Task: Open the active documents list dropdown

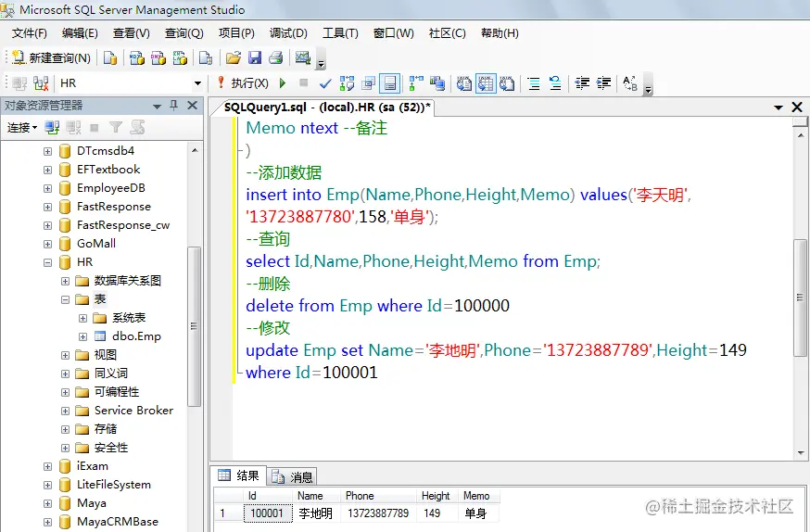Action: click(x=778, y=108)
